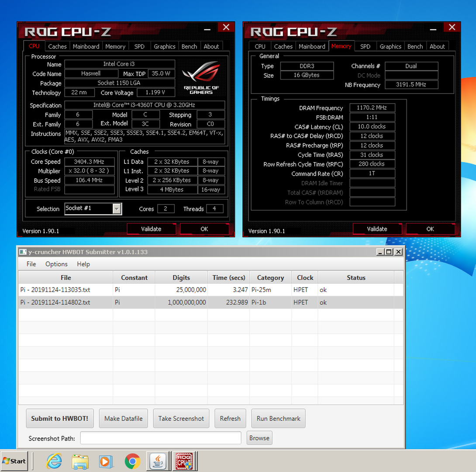Open About tab in left CPU-Z window

pyautogui.click(x=211, y=46)
